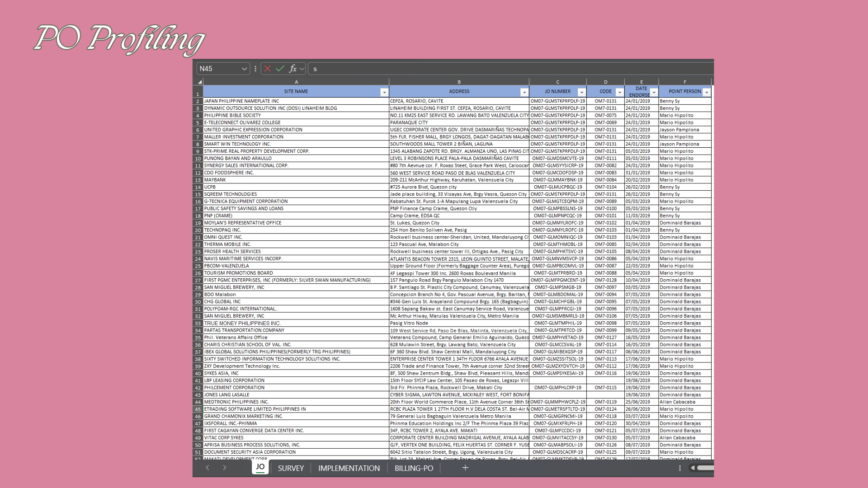
Task: Open the POINT PERSON filter dropdown
Action: (706, 92)
